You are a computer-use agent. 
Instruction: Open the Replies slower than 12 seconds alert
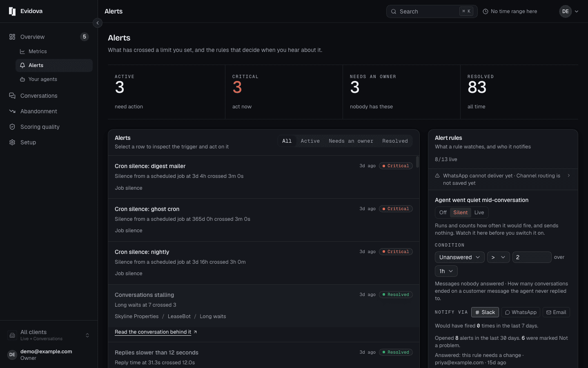[x=264, y=355]
